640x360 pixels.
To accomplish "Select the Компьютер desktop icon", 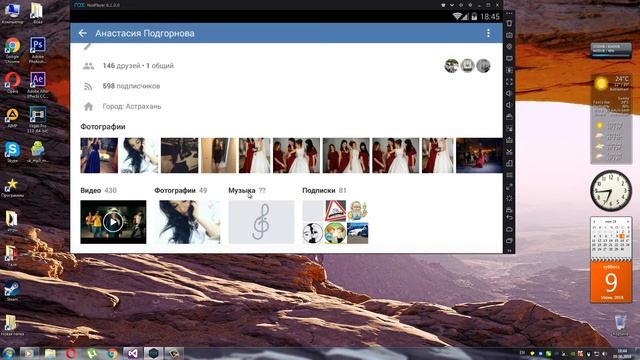I will coord(12,13).
